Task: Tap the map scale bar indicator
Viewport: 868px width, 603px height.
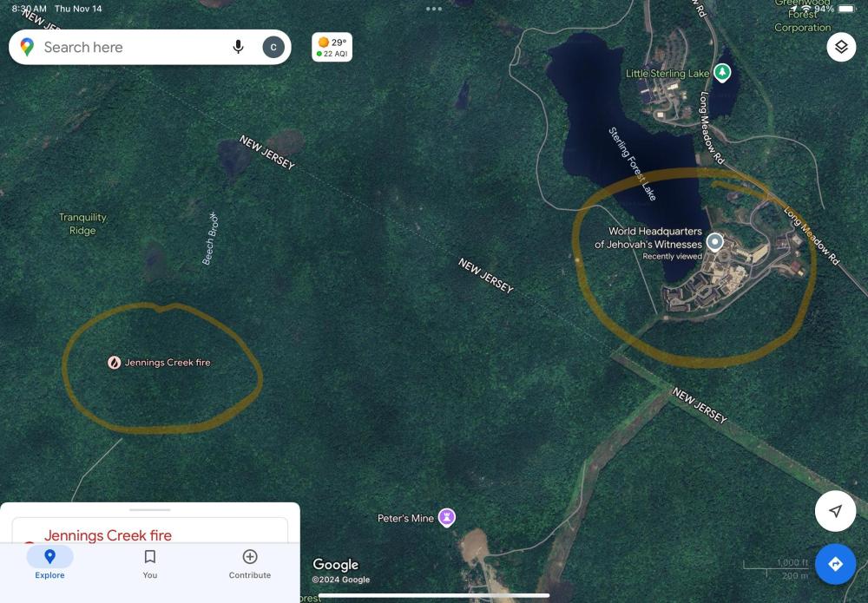Action: tap(775, 569)
